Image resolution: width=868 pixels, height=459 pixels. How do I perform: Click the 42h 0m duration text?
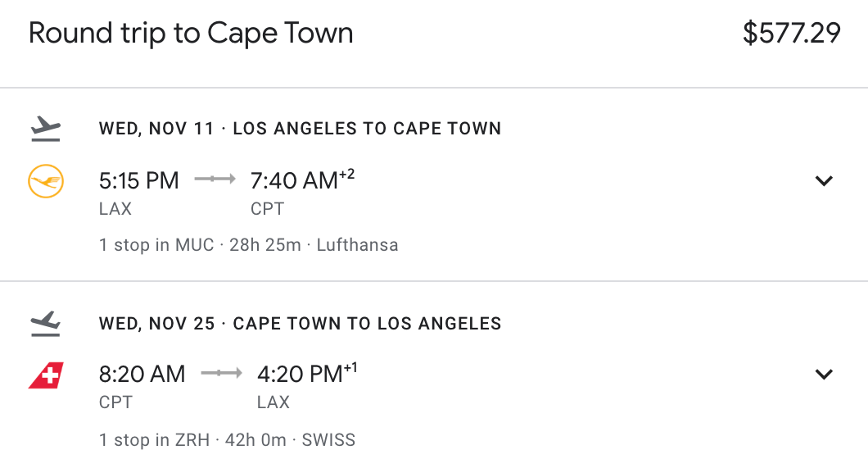point(255,440)
